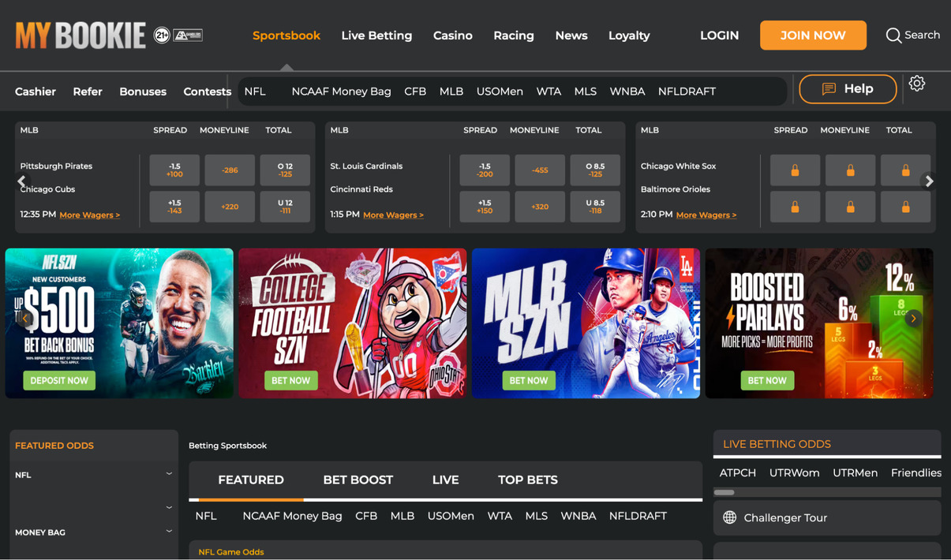Pick Pirates -286 moneyline
The height and width of the screenshot is (560, 951).
pos(230,170)
